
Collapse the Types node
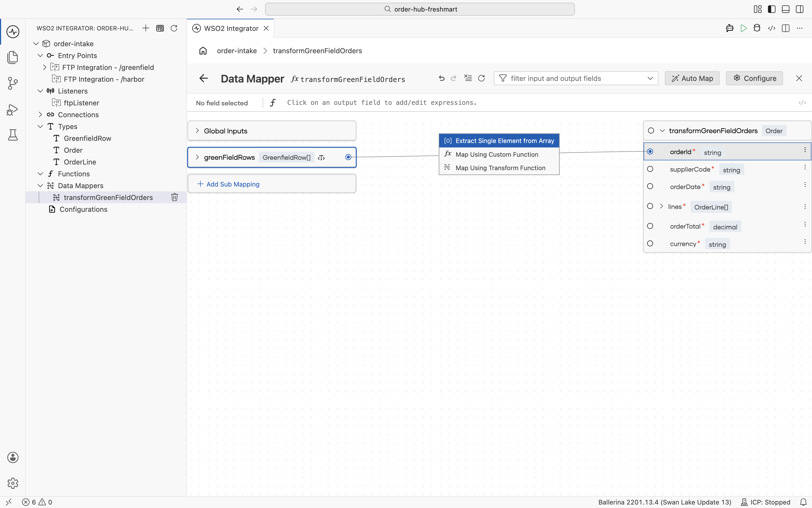[x=40, y=126]
